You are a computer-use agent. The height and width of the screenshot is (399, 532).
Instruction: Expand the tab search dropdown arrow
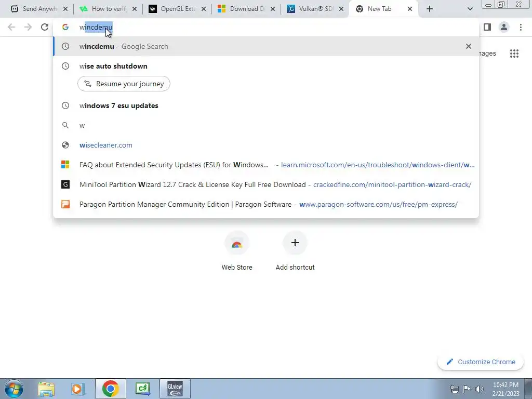[x=470, y=9]
